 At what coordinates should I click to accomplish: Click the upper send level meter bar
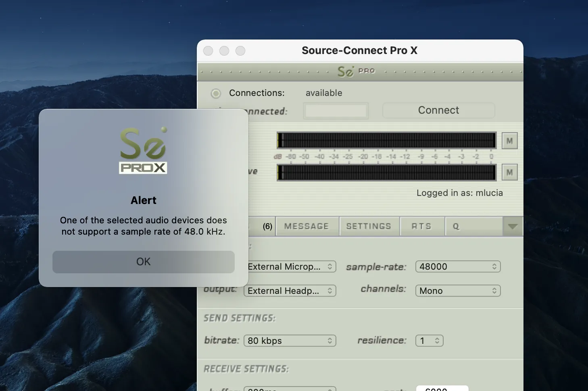coord(386,140)
